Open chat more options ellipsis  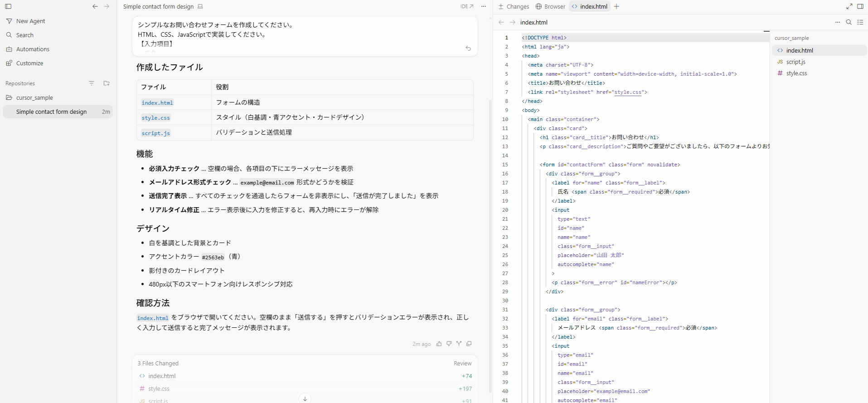484,6
